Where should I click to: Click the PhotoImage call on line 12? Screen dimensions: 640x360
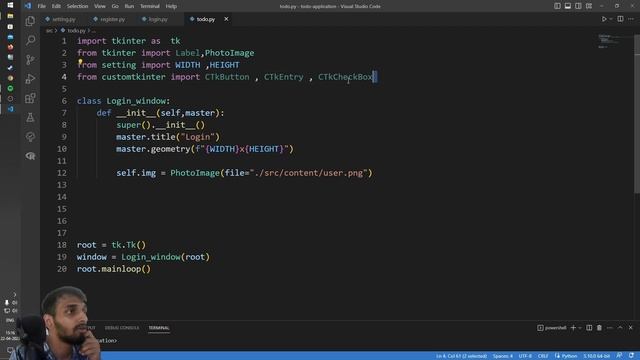click(195, 173)
